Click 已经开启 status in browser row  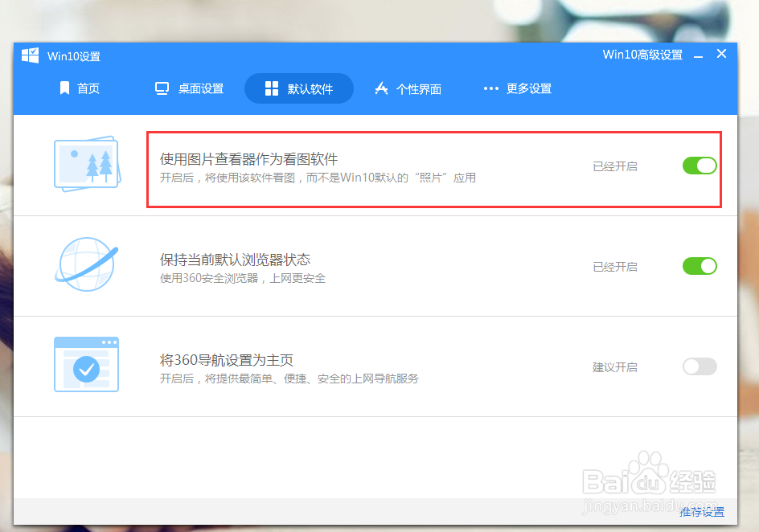[615, 267]
